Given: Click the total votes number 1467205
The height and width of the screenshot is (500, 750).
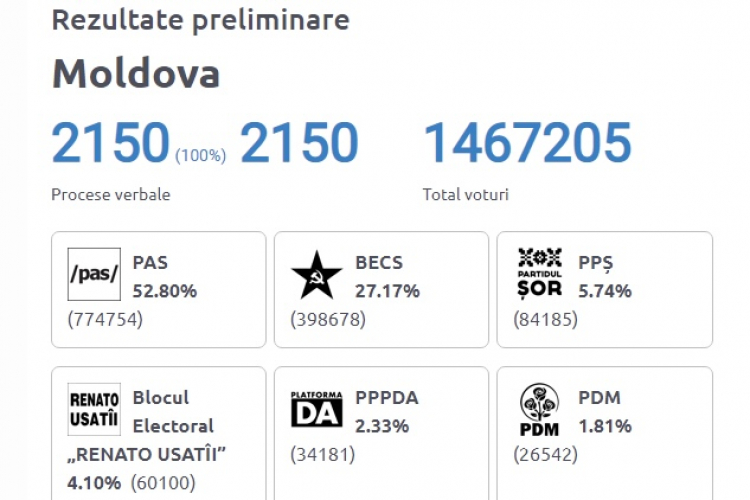Looking at the screenshot, I should tap(528, 142).
